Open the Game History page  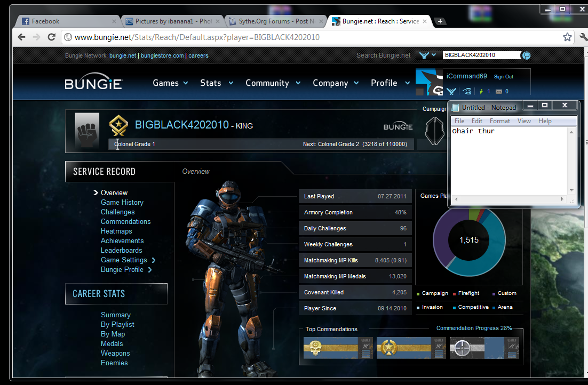122,203
